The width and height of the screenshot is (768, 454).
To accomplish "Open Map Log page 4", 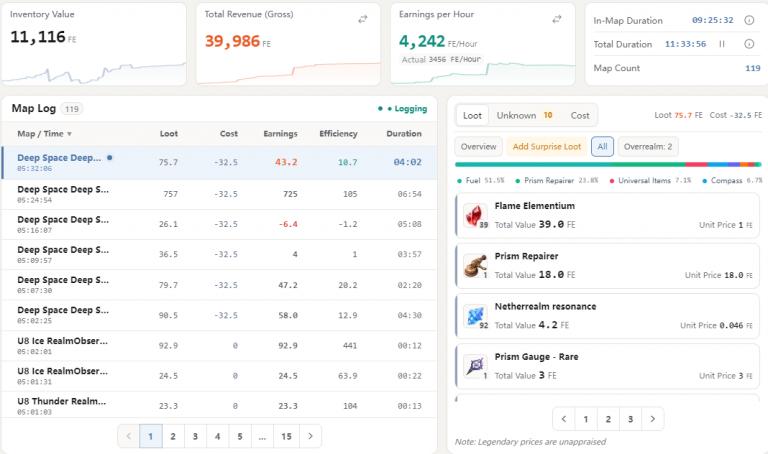I will (x=217, y=436).
